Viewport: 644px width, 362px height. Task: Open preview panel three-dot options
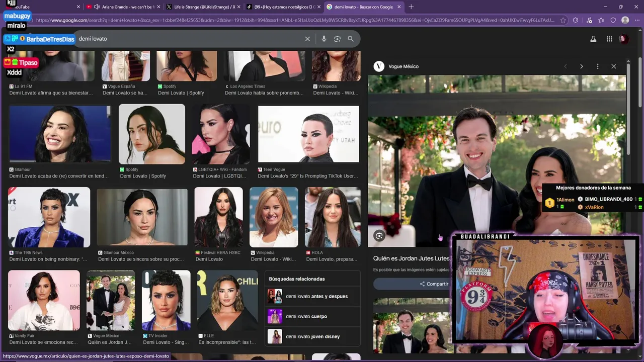pos(598,66)
